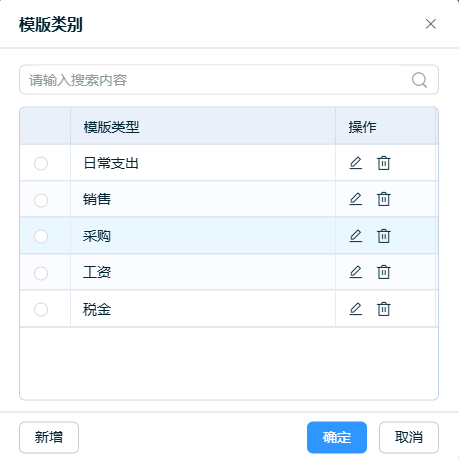The image size is (459, 458).
Task: Edit the 销售 template type
Action: click(356, 199)
